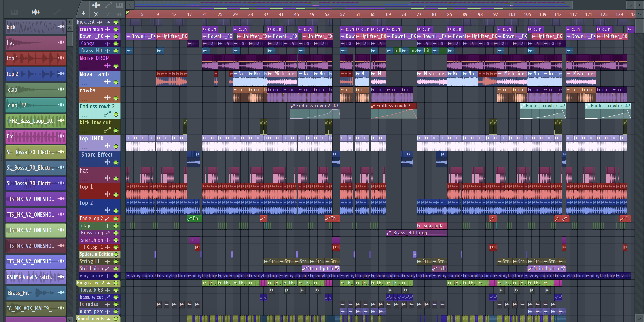Select the TFH2_Bass_Loop_10 clip in picker
Screen dimensions: 644x322
click(36, 121)
